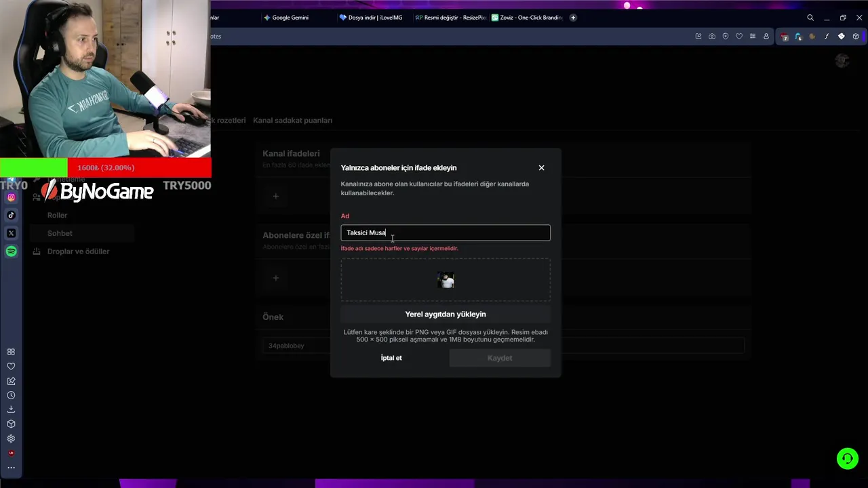Click the edit page icon in address bar
Image resolution: width=868 pixels, height=488 pixels.
pyautogui.click(x=698, y=37)
